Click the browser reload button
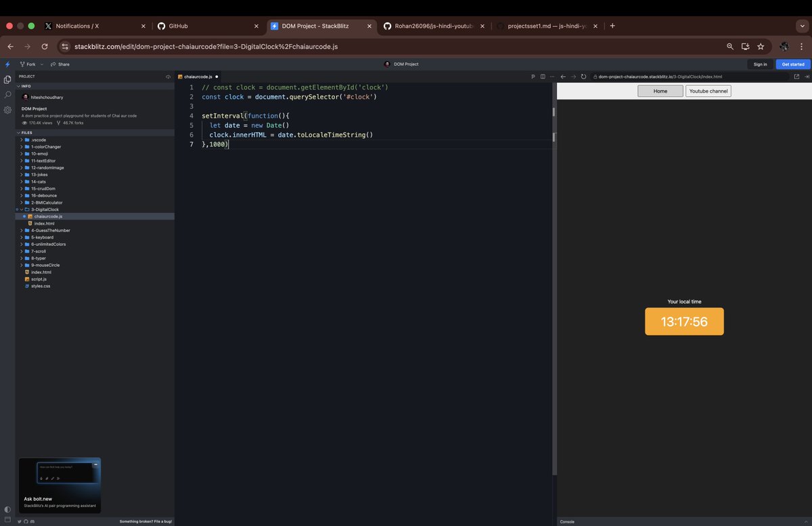812x526 pixels. pyautogui.click(x=45, y=47)
